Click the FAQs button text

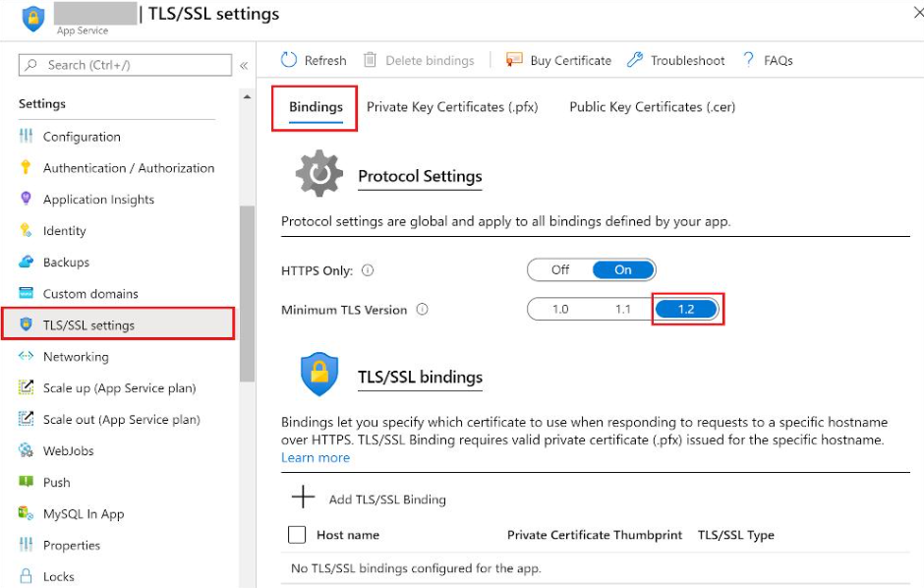[x=778, y=60]
